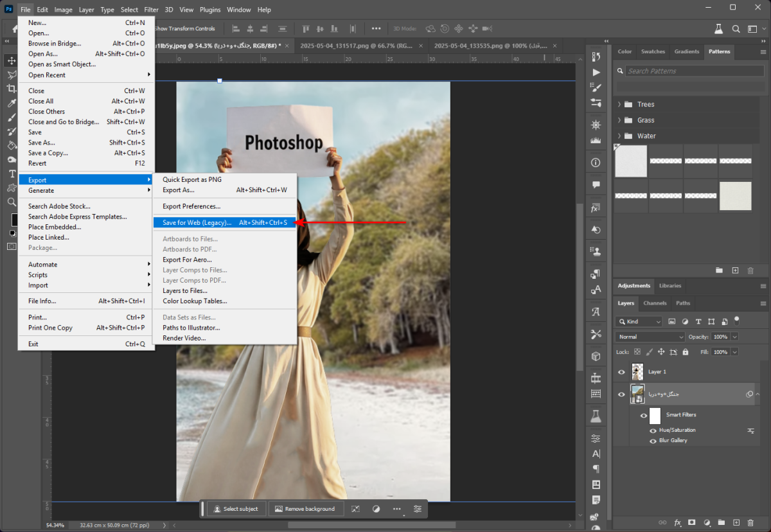771x532 pixels.
Task: Click the delete layer trash icon
Action: tap(750, 523)
